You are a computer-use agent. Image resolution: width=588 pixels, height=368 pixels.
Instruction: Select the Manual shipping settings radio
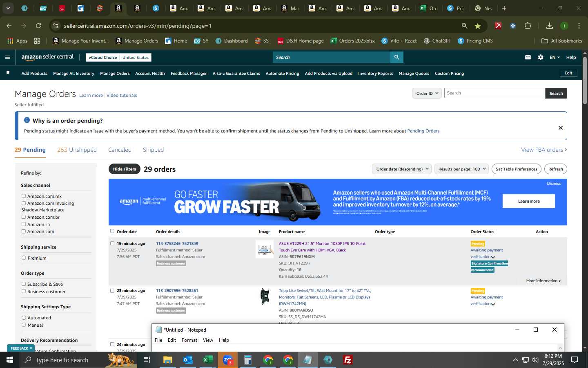(24, 325)
